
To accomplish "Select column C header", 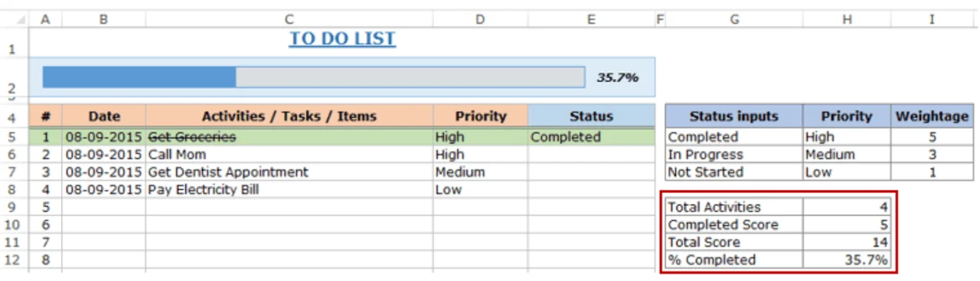I will coord(289,20).
